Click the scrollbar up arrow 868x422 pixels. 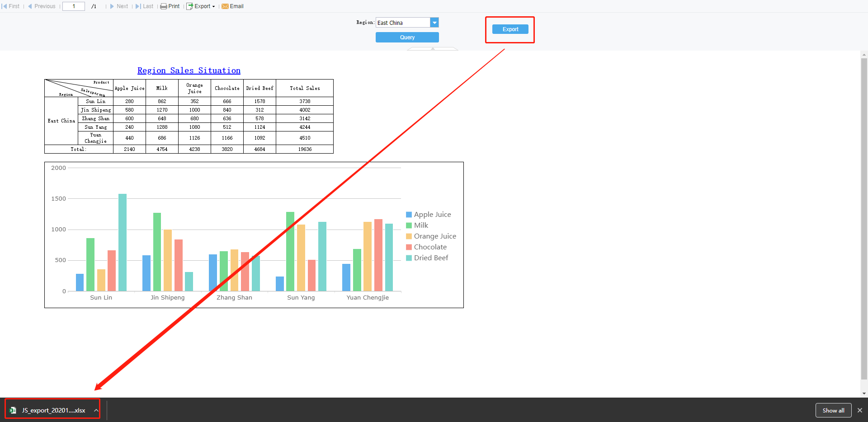click(x=864, y=54)
